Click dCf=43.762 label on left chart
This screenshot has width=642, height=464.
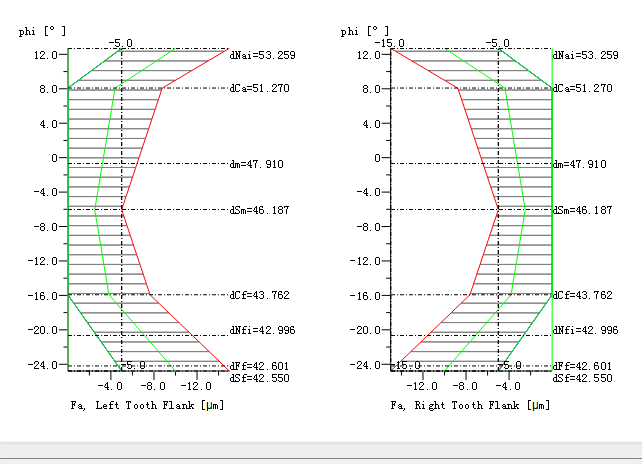(260, 295)
